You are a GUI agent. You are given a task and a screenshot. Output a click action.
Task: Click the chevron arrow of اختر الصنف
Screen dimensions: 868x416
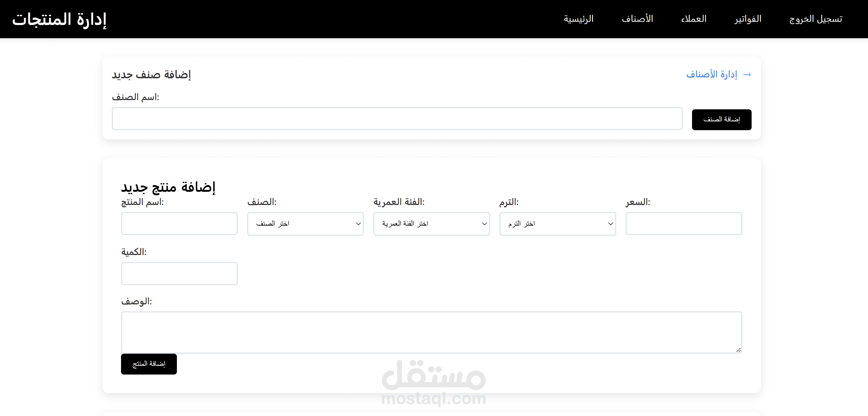tap(358, 224)
